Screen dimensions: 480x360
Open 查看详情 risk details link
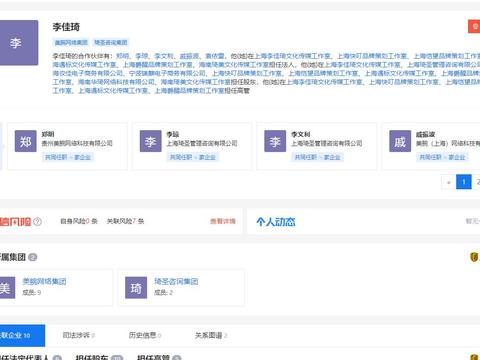(223, 221)
